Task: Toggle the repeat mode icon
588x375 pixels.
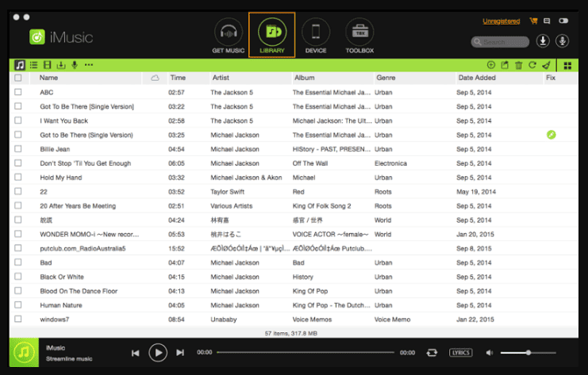Action: [432, 353]
